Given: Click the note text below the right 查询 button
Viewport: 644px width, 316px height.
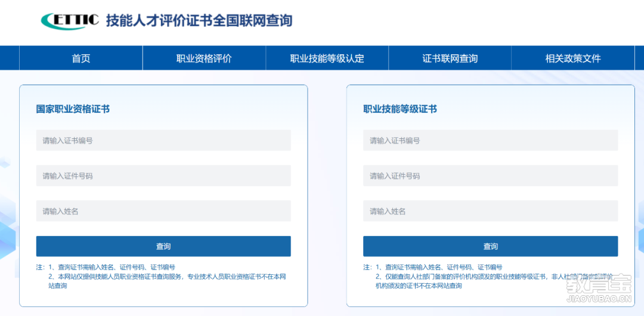Looking at the screenshot, I should [489, 277].
